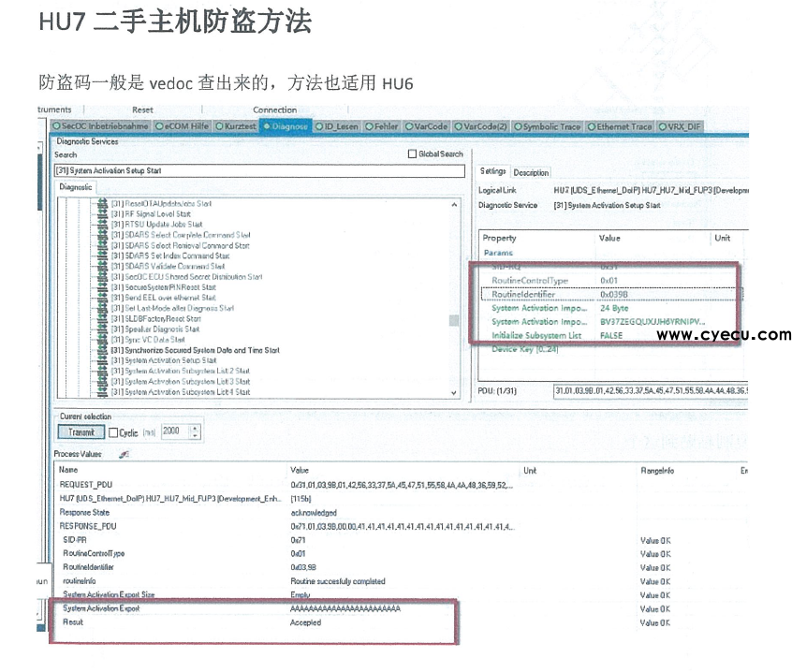This screenshot has height=672, width=792.
Task: Click the System Activation '24 Byte' value
Action: click(614, 308)
